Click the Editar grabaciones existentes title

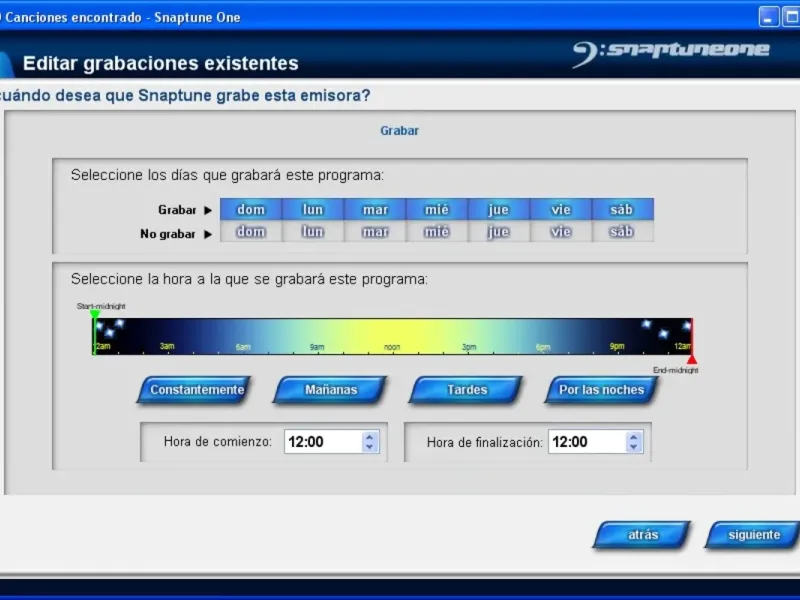pyautogui.click(x=161, y=63)
